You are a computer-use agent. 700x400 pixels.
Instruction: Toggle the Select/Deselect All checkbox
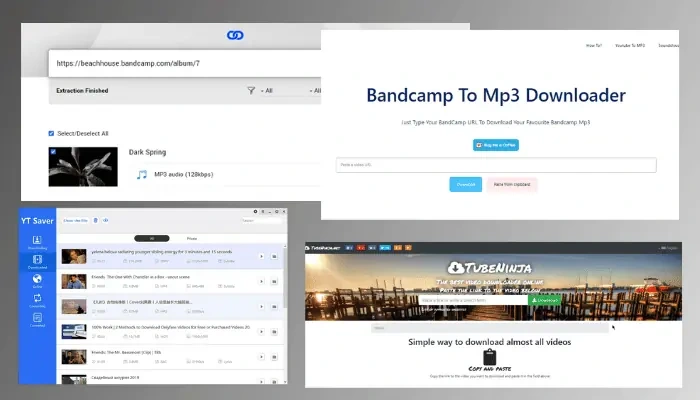51,133
